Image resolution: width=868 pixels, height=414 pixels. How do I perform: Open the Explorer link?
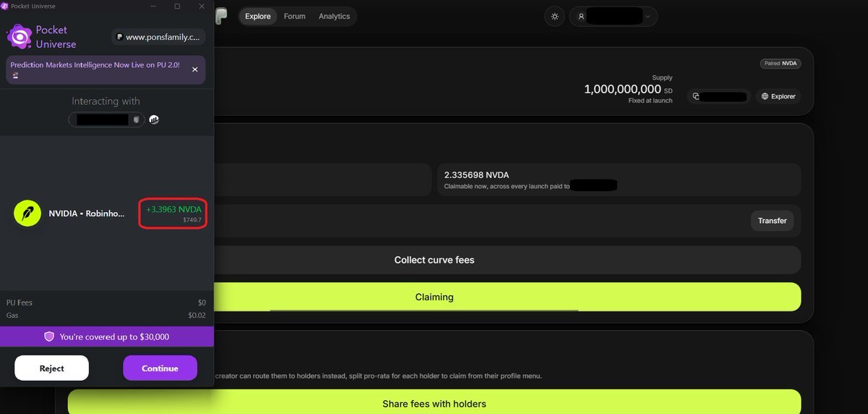click(x=778, y=96)
